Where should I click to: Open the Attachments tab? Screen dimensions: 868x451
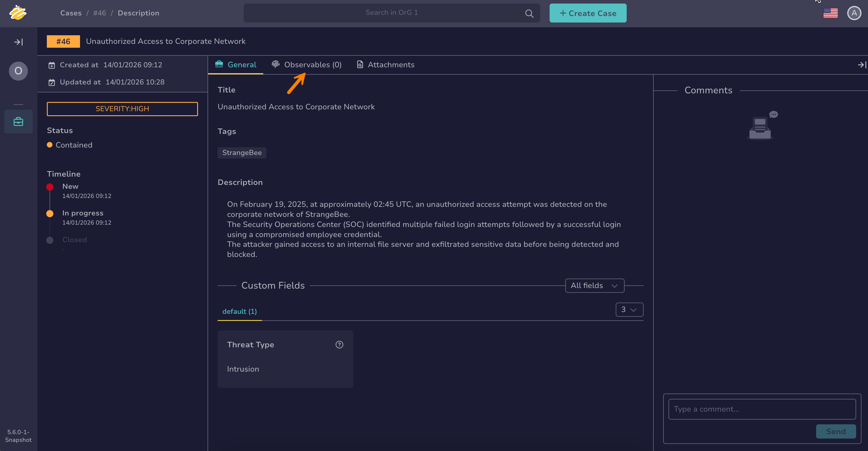(x=385, y=64)
